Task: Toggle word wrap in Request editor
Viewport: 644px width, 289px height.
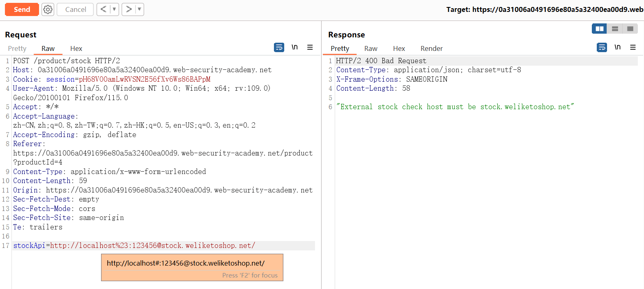Action: (279, 48)
